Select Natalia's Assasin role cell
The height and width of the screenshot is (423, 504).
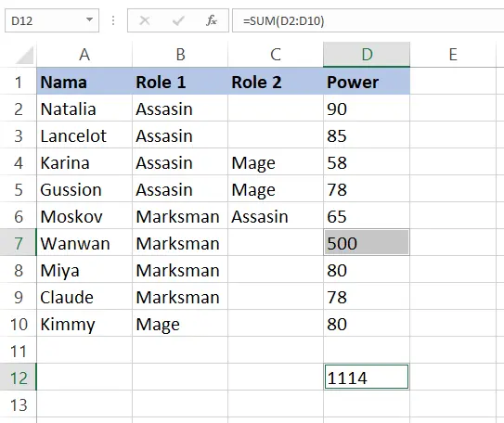point(180,109)
